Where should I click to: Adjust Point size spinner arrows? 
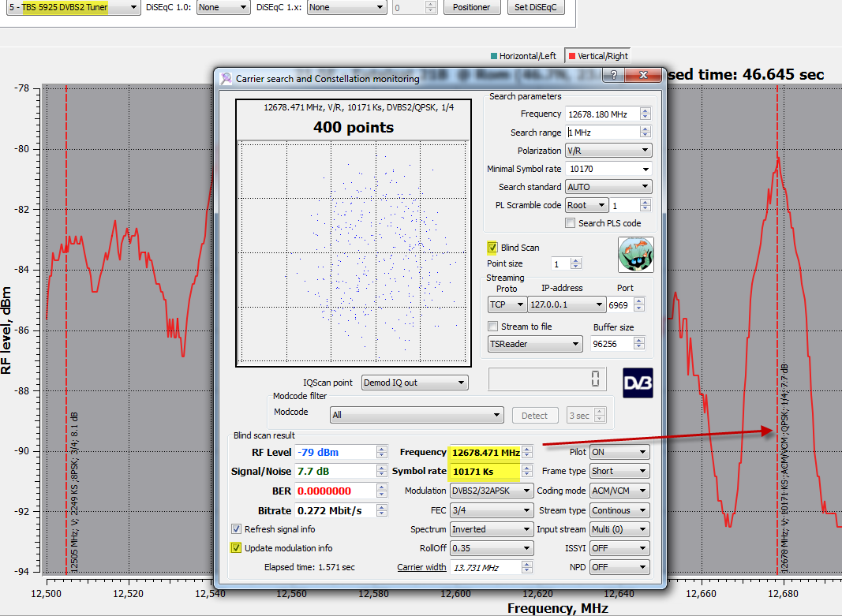[576, 264]
